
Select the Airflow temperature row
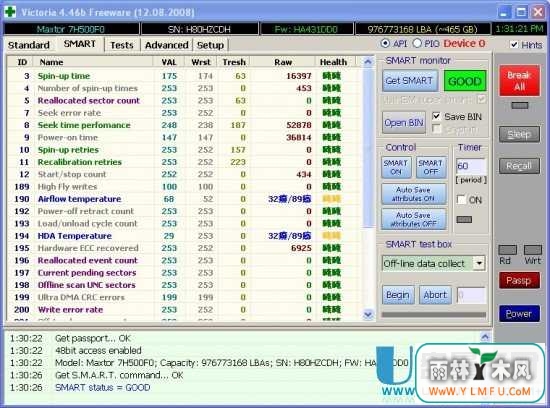coord(184,199)
